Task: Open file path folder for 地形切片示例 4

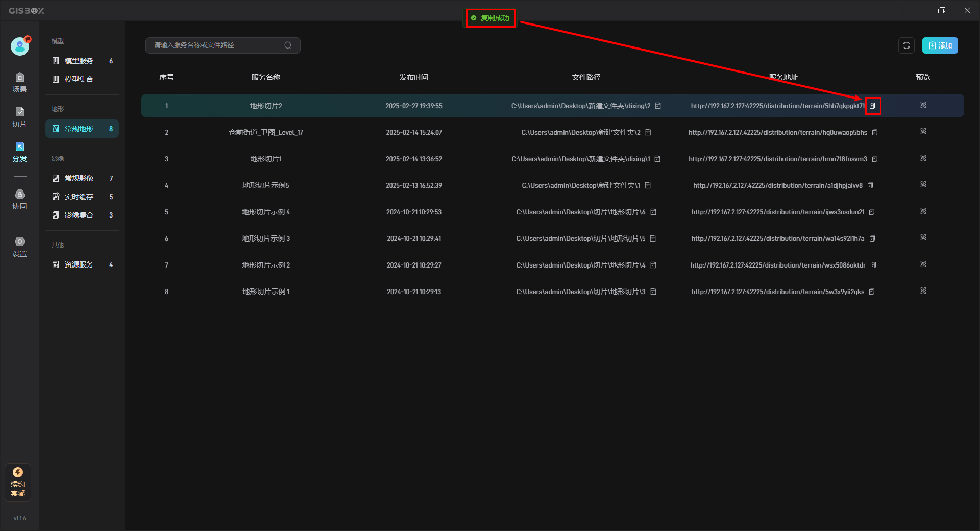Action: click(653, 212)
